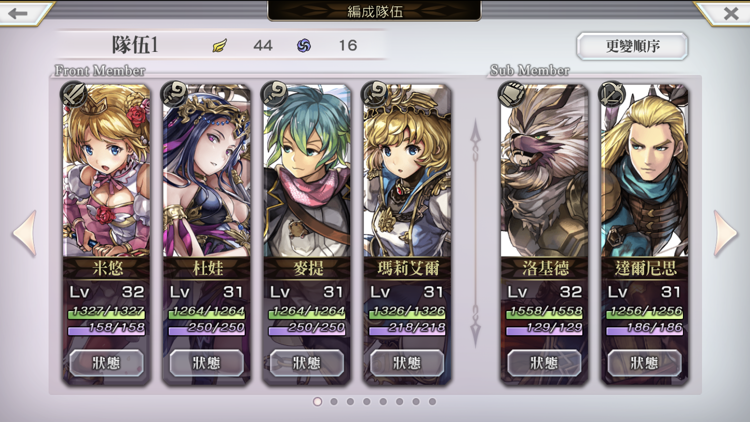750x422 pixels.
Task: Go to the previous team with left arrow
Action: point(25,233)
